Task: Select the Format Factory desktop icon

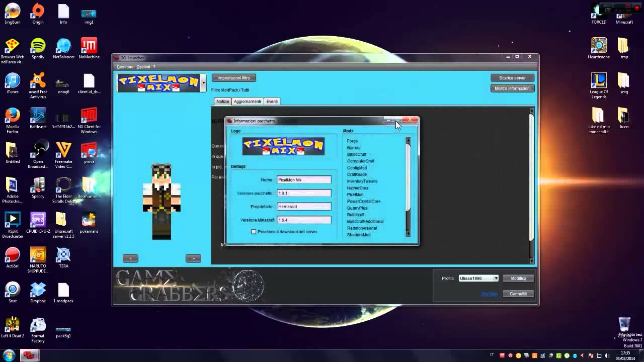Action: [x=38, y=329]
